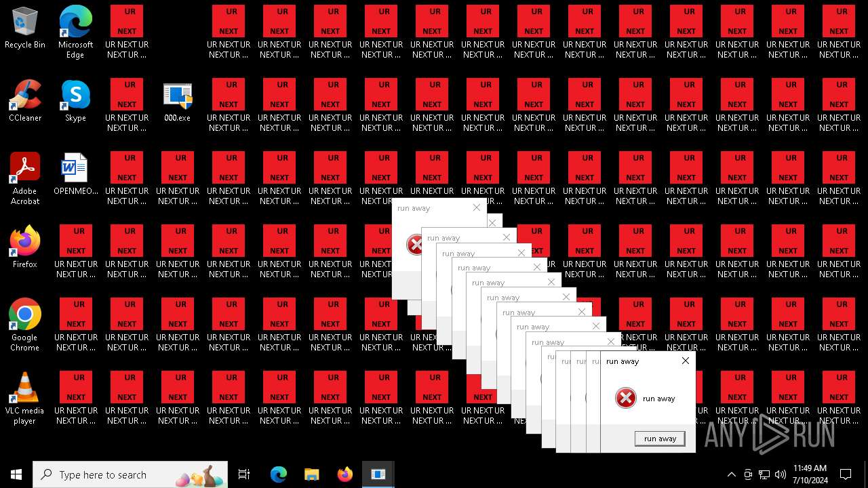Screen dimensions: 868x488
Task: Select UR NEXT file right of OPENMEO document
Action: 127,179
